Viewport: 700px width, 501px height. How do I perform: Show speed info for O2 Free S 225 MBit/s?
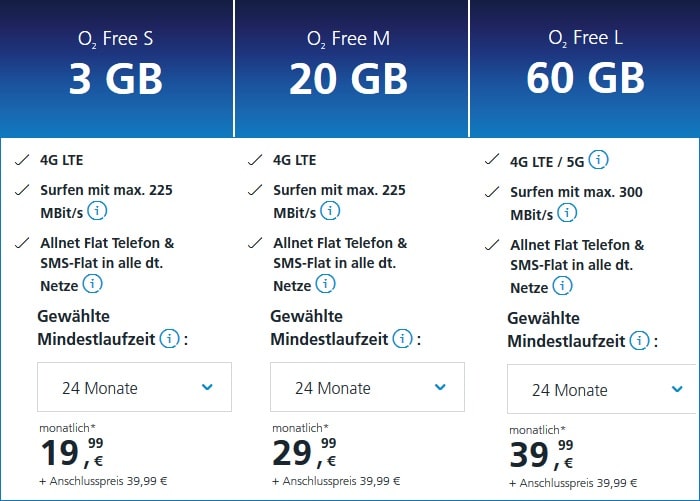(97, 211)
